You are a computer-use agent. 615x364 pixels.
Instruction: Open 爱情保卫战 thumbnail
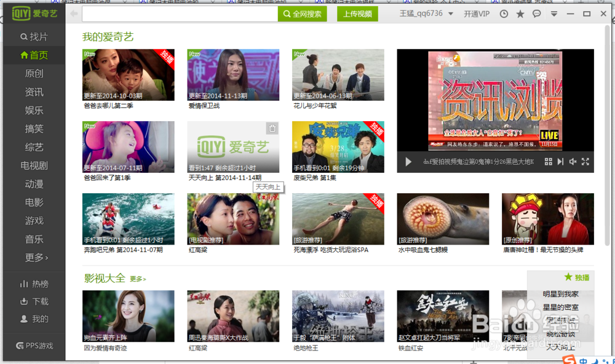click(x=233, y=75)
